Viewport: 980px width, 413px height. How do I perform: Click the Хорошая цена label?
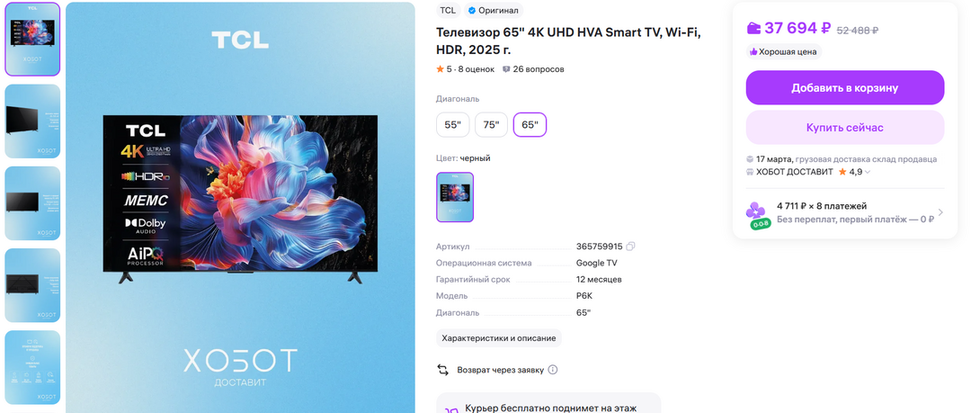coord(783,52)
